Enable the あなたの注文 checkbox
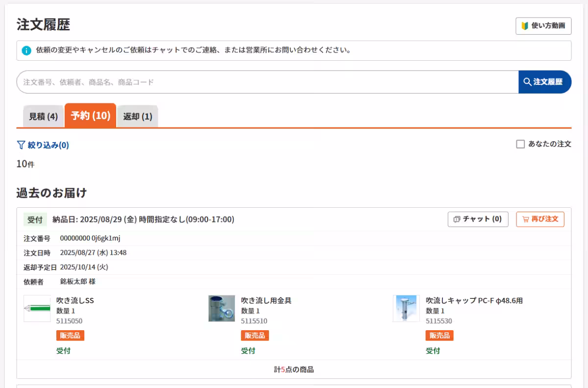The width and height of the screenshot is (588, 388). tap(520, 144)
